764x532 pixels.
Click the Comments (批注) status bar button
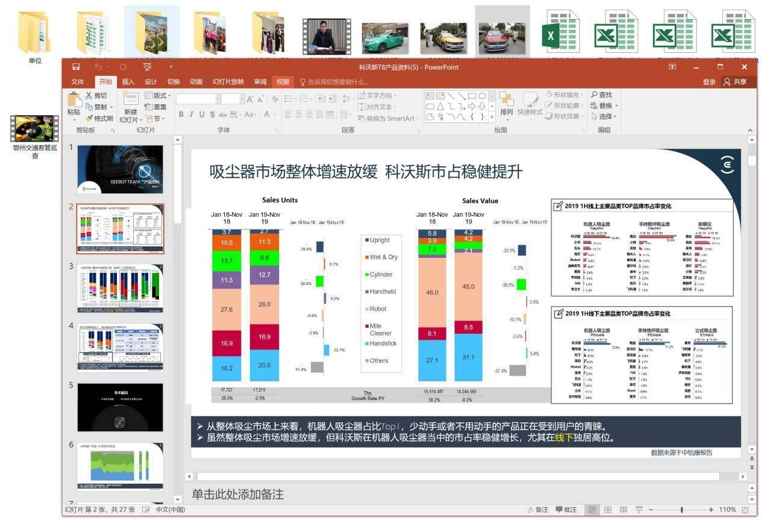[566, 510]
